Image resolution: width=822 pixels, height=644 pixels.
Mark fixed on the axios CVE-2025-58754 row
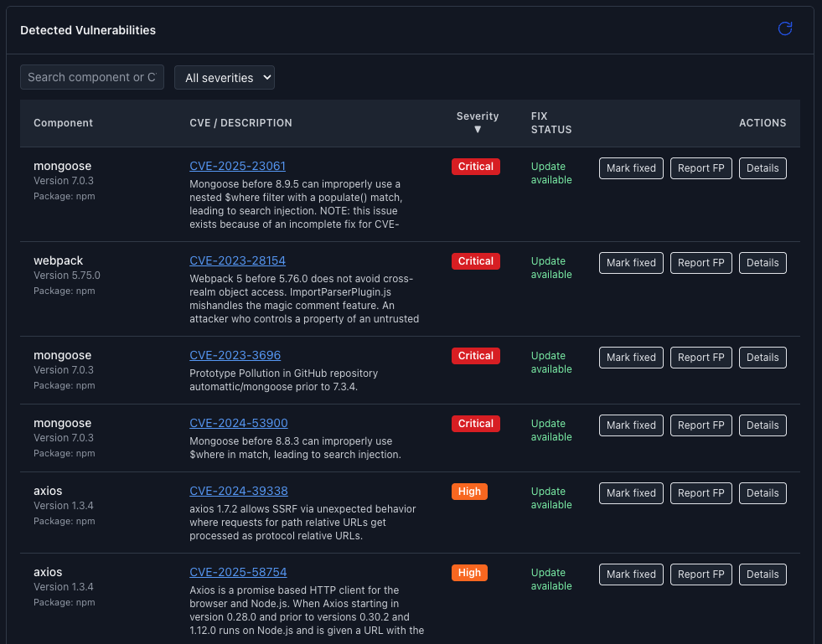(x=630, y=574)
